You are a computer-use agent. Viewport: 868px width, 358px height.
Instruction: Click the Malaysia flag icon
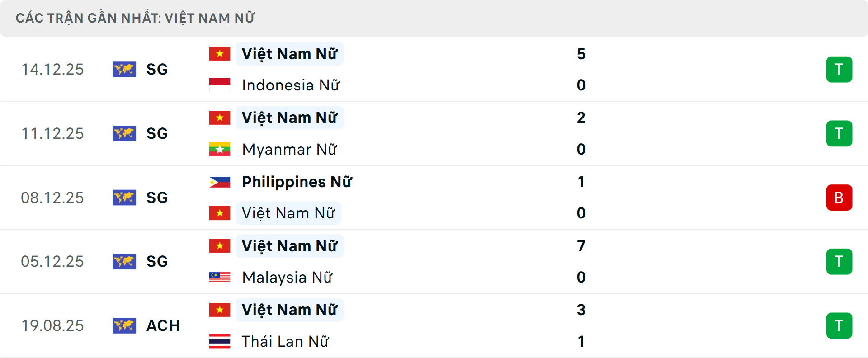(220, 277)
